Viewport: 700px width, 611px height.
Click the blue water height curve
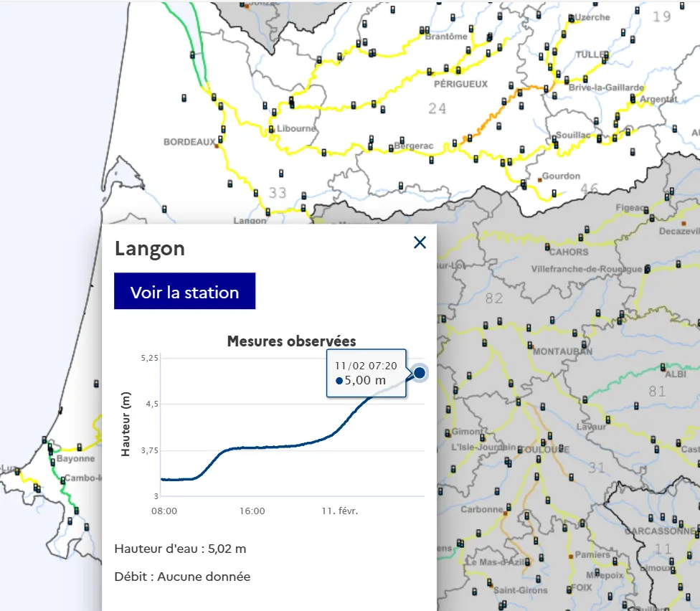(x=273, y=446)
